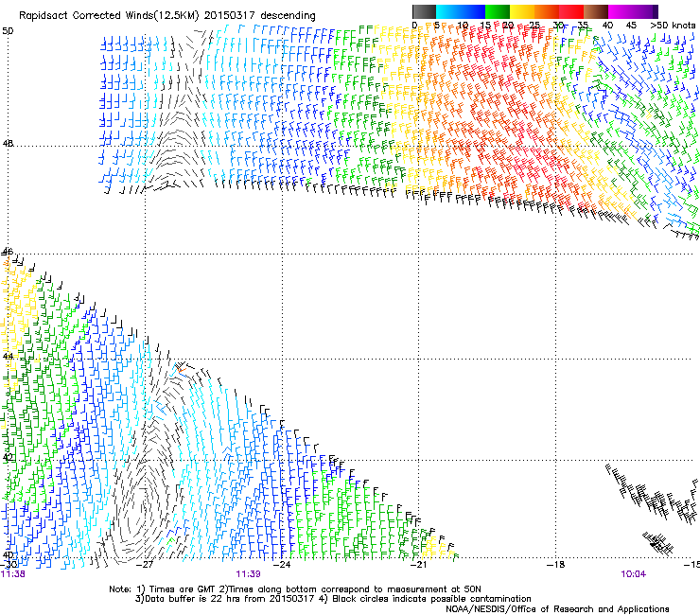Viewport: 700px width, 615px height.
Task: Click the longitude label '-24'
Action: pyautogui.click(x=282, y=565)
